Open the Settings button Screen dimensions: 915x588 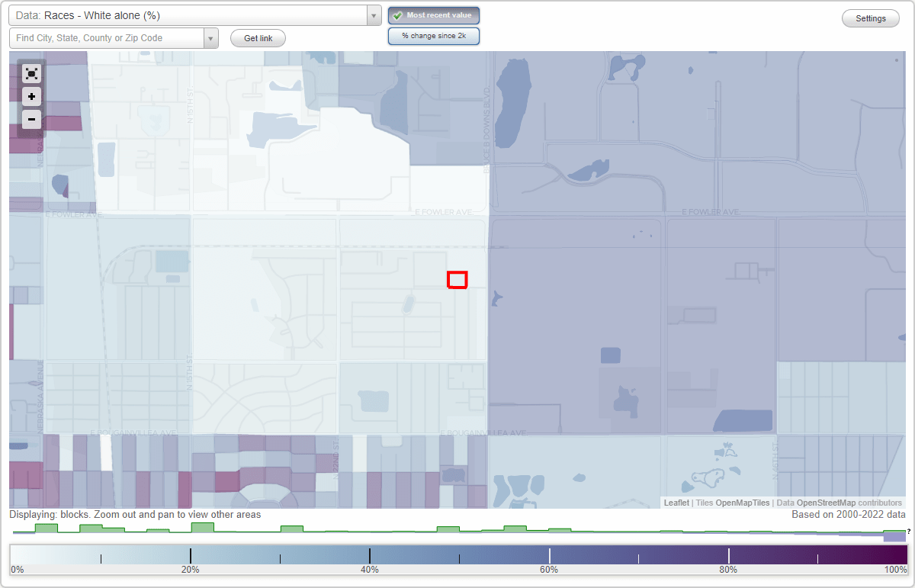click(871, 19)
